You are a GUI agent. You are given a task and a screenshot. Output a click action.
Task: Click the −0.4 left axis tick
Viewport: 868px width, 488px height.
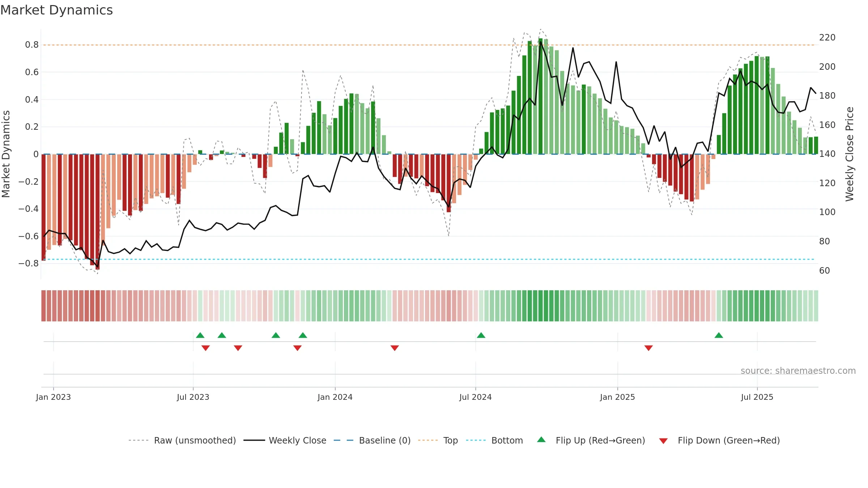coord(29,209)
